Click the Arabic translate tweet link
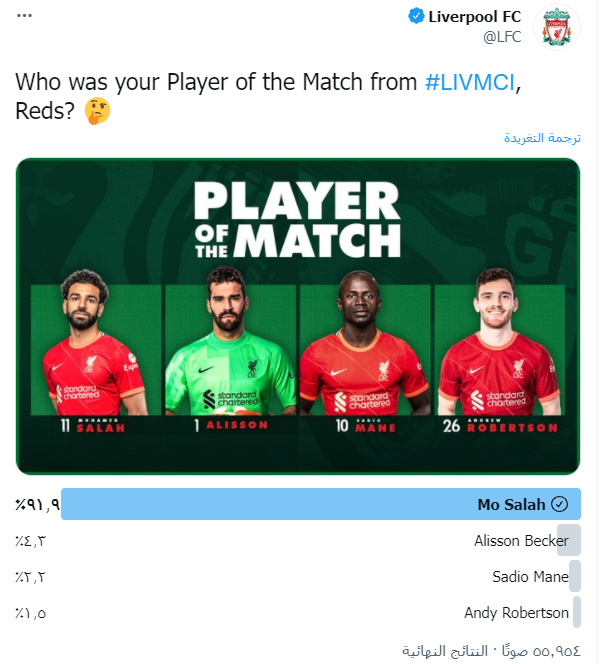601x664 pixels. pyautogui.click(x=541, y=138)
